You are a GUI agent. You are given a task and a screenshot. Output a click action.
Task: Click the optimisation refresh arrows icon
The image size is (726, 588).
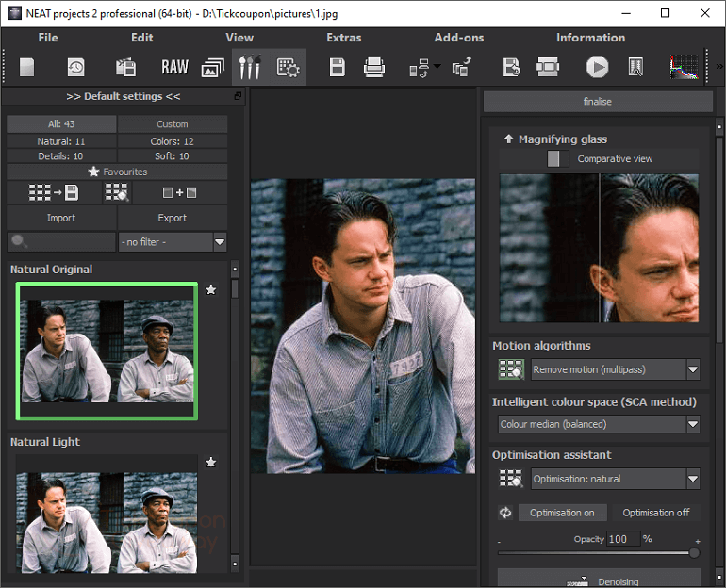point(505,513)
